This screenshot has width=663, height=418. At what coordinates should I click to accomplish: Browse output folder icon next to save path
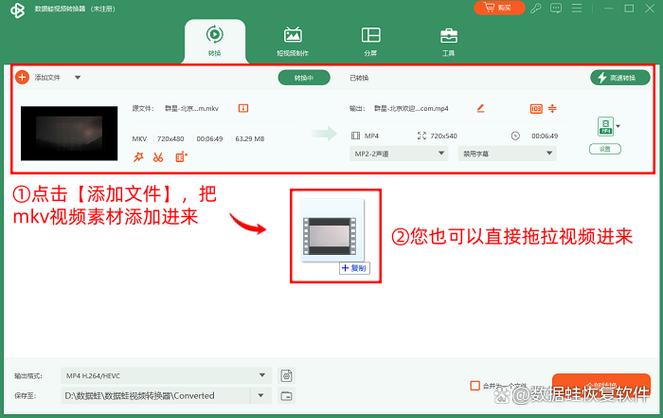tap(286, 396)
